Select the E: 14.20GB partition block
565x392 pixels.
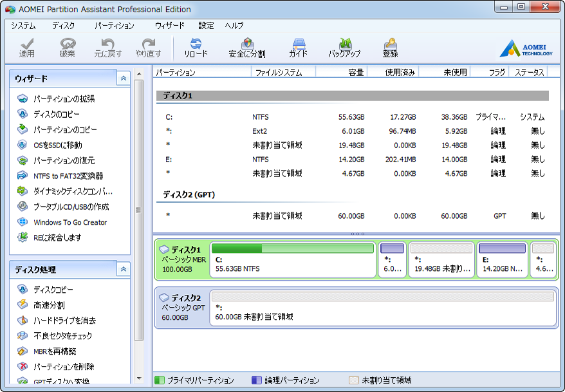pyautogui.click(x=503, y=259)
